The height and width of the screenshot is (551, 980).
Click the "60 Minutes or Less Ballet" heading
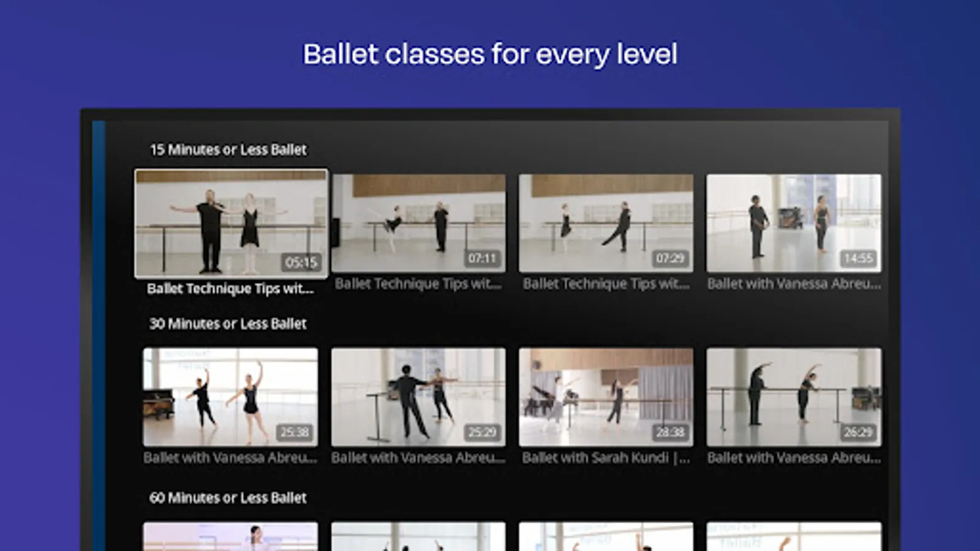(228, 498)
